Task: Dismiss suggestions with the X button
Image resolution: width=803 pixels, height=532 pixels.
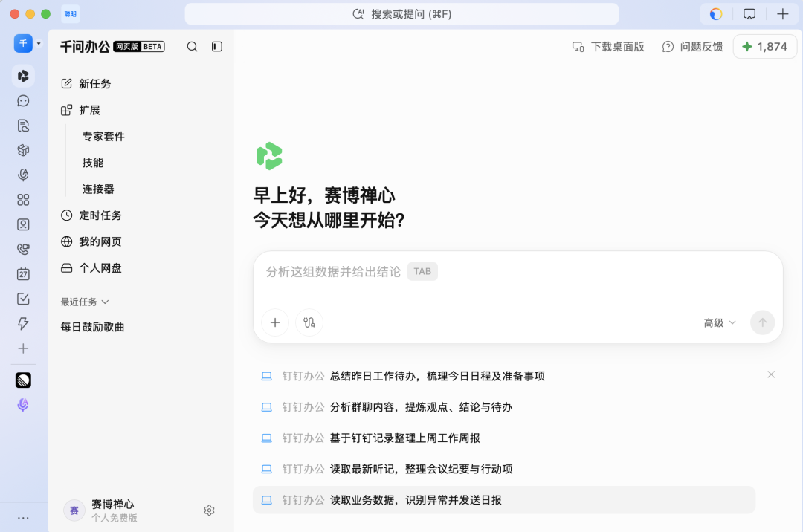Action: point(771,375)
